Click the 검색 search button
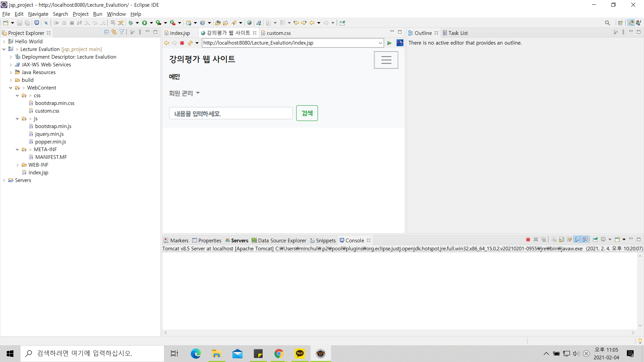Image resolution: width=644 pixels, height=362 pixels. point(307,113)
